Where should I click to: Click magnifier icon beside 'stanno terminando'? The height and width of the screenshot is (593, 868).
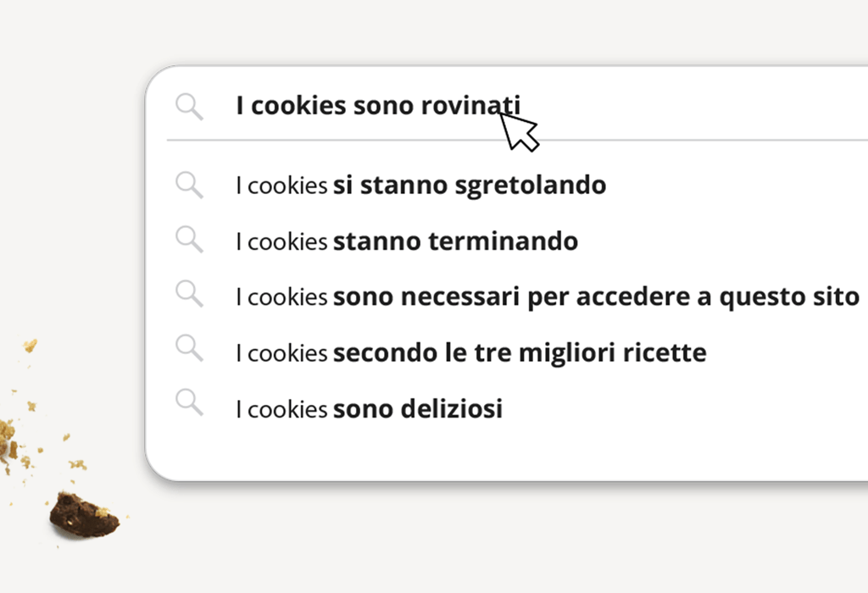189,241
